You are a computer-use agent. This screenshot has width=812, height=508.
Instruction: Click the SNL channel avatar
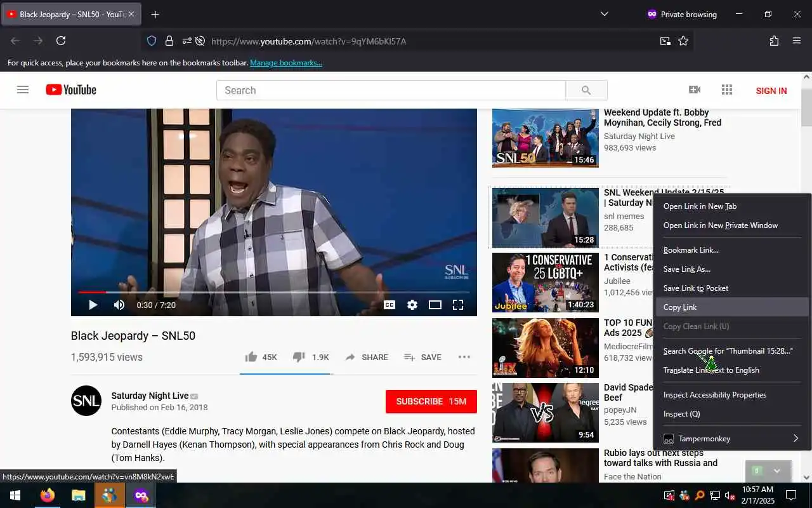(x=86, y=401)
